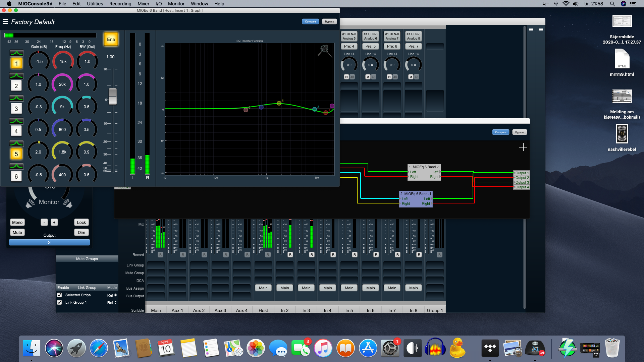Click the Link Group mode dropdown
This screenshot has width=644, height=362.
click(111, 302)
